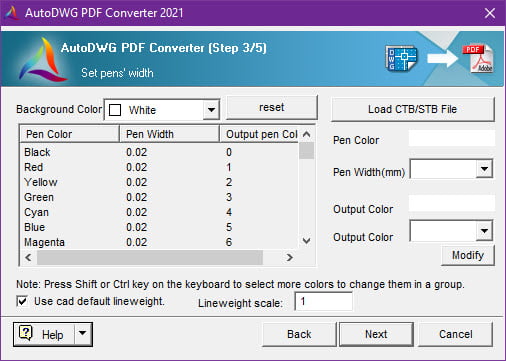Image resolution: width=506 pixels, height=361 pixels.
Task: Open the Output Color dropdown
Action: [484, 230]
